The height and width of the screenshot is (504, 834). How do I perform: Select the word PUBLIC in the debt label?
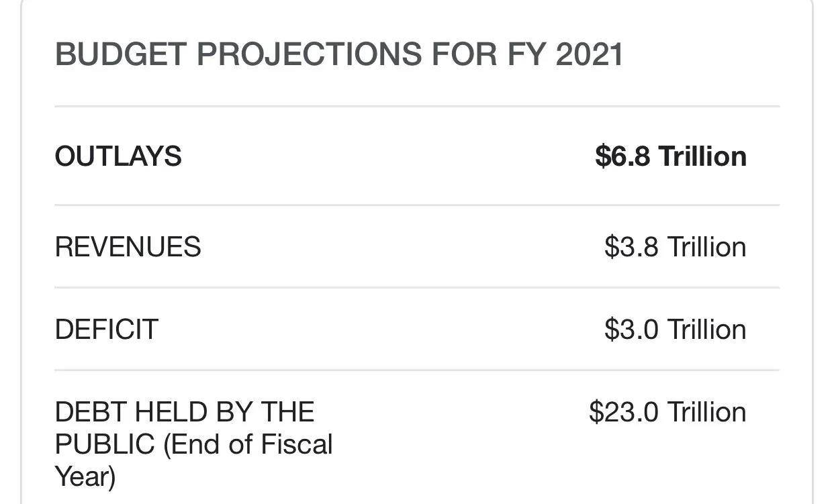[x=105, y=444]
